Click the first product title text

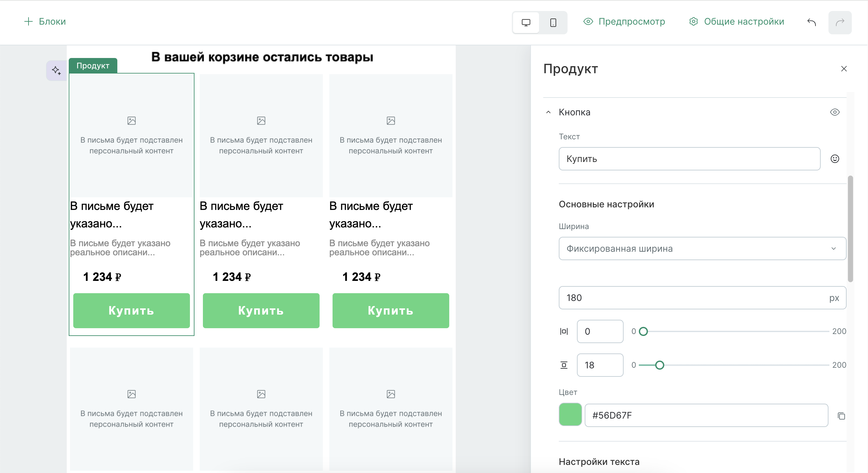(112, 214)
